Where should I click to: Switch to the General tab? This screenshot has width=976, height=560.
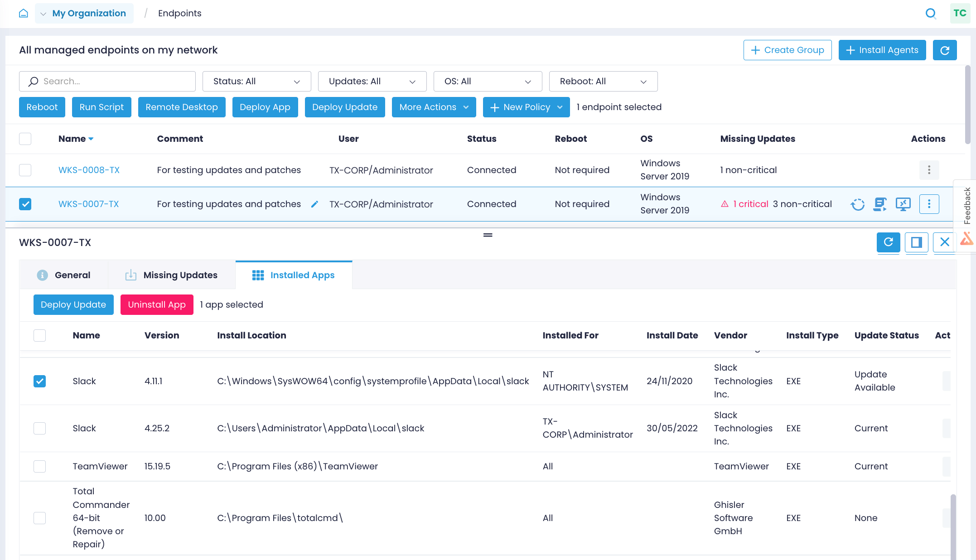coord(64,275)
